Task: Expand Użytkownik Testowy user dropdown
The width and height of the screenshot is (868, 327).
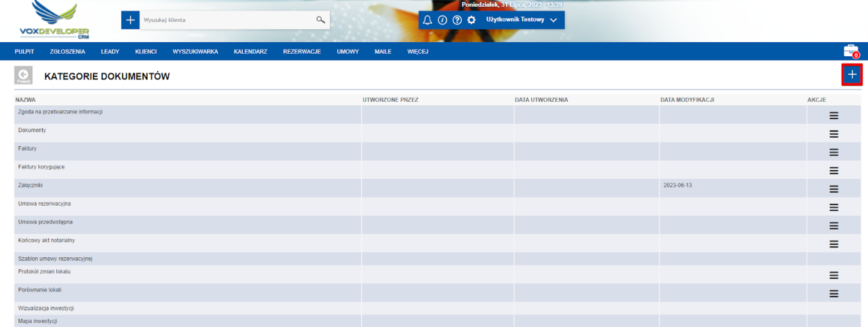Action: [521, 20]
